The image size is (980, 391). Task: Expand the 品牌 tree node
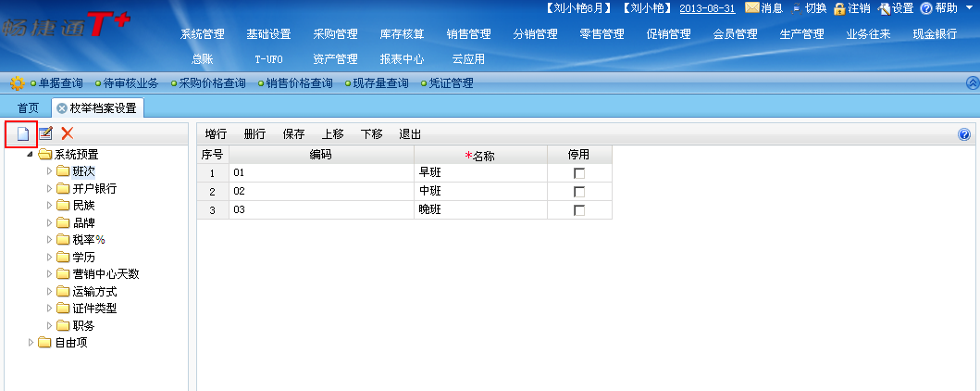coord(49,222)
